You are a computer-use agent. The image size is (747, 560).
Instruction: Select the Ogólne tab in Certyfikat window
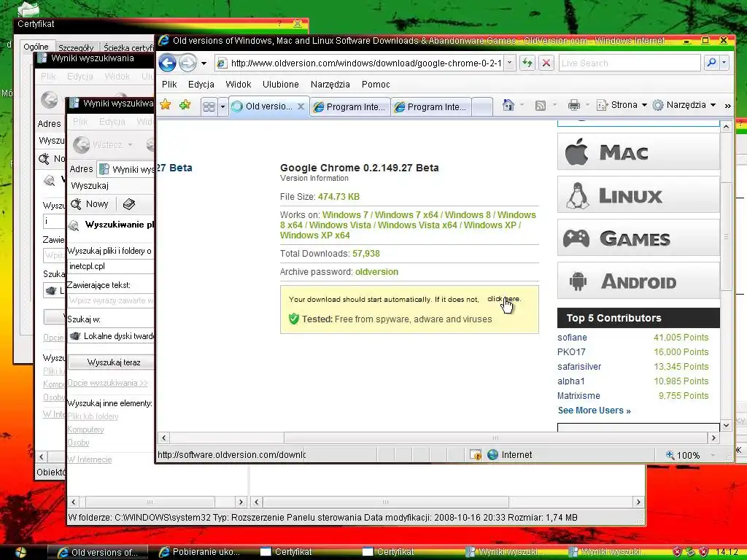pos(36,47)
